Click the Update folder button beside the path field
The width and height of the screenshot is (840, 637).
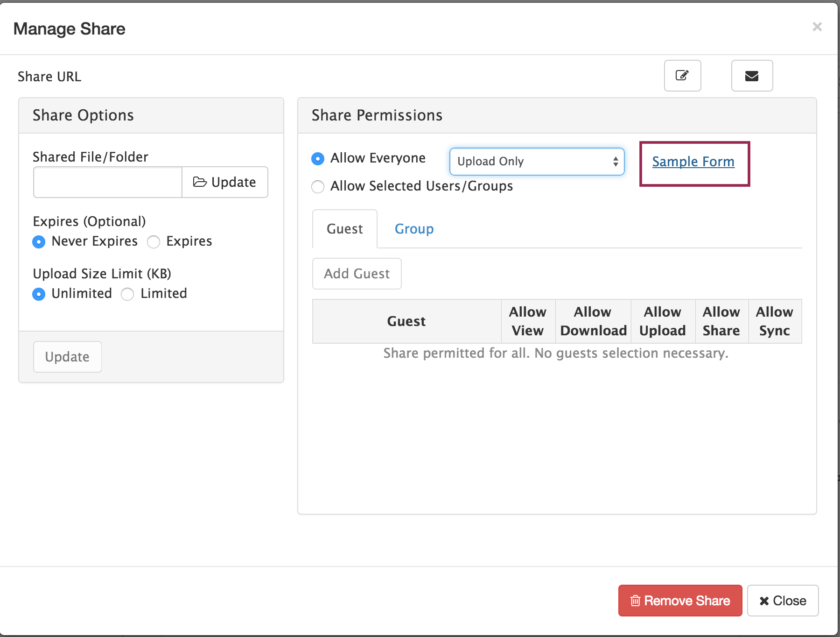(x=225, y=182)
